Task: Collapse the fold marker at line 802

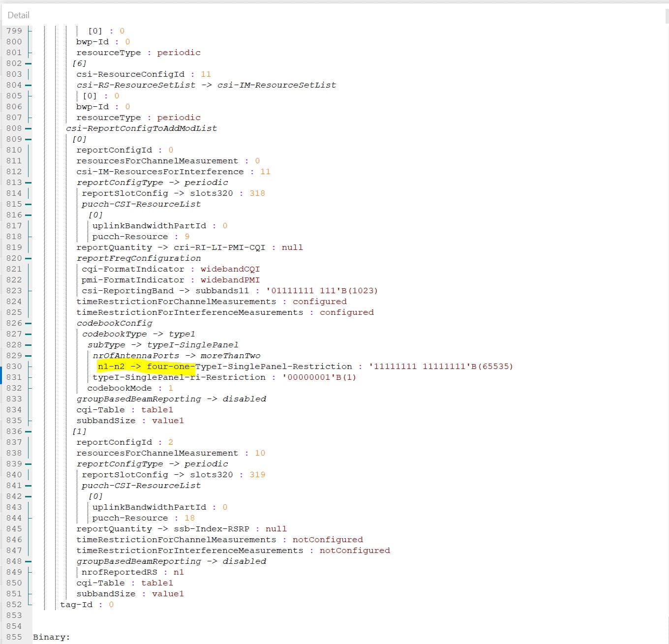Action: (x=29, y=63)
